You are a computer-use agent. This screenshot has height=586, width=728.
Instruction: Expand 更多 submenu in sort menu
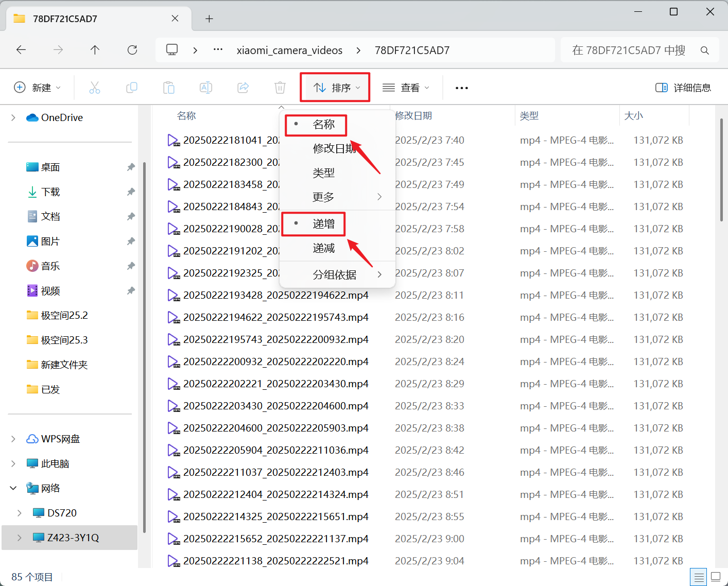coord(337,197)
